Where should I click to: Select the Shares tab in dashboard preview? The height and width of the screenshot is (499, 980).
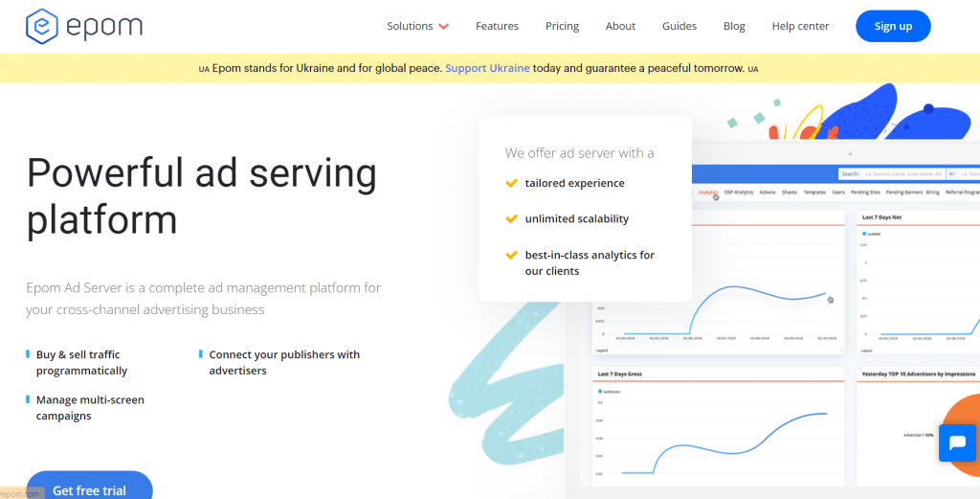[x=790, y=193]
